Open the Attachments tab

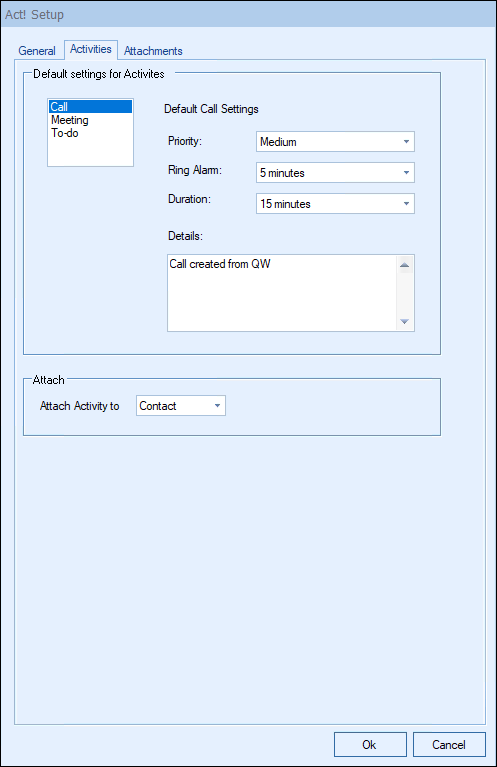pyautogui.click(x=153, y=51)
